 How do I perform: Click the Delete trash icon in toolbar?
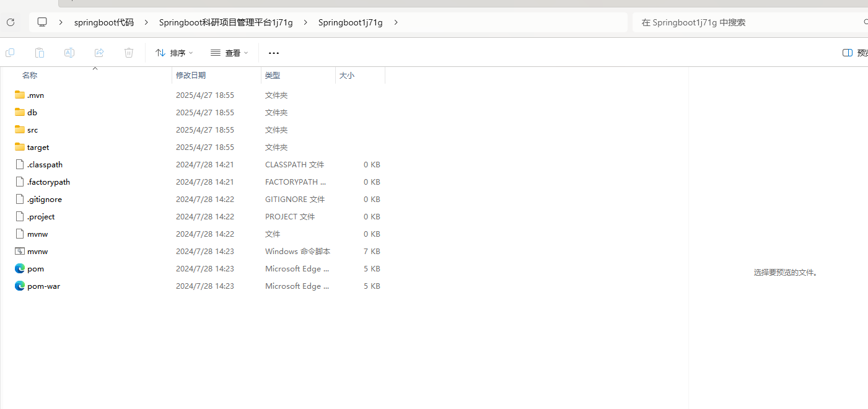pyautogui.click(x=129, y=53)
